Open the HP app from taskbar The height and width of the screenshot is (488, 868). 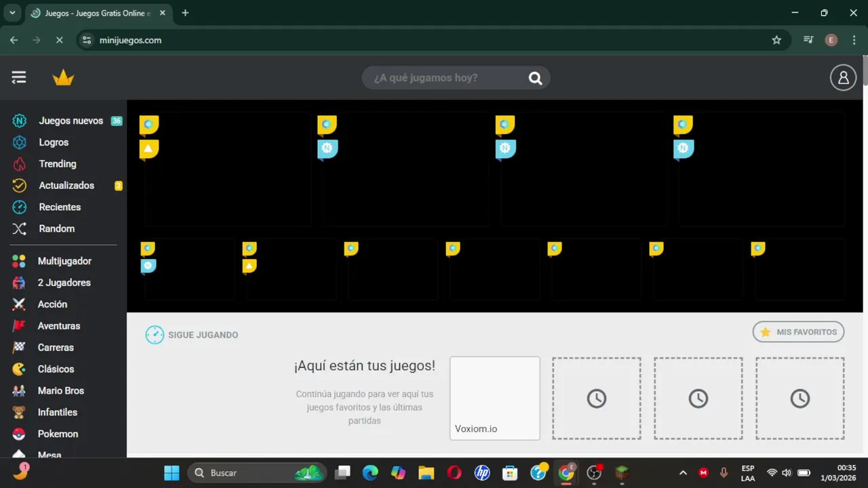(482, 472)
